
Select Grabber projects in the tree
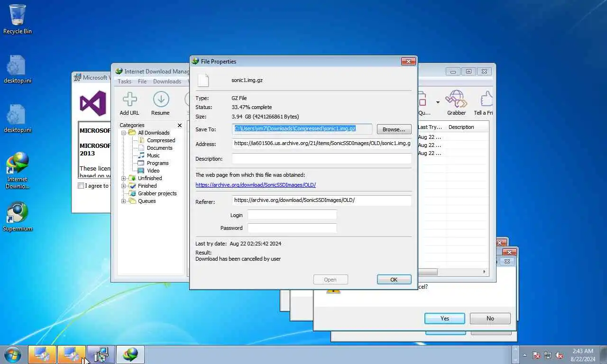(x=153, y=193)
